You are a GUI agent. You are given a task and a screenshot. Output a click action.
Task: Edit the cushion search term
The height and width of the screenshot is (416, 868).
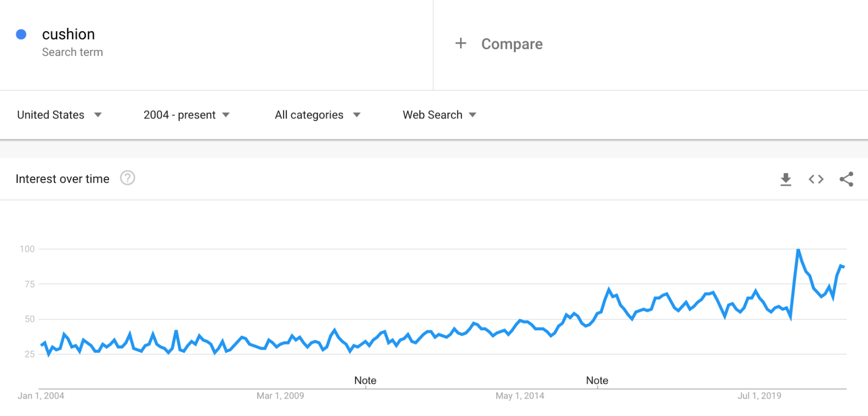coord(69,34)
